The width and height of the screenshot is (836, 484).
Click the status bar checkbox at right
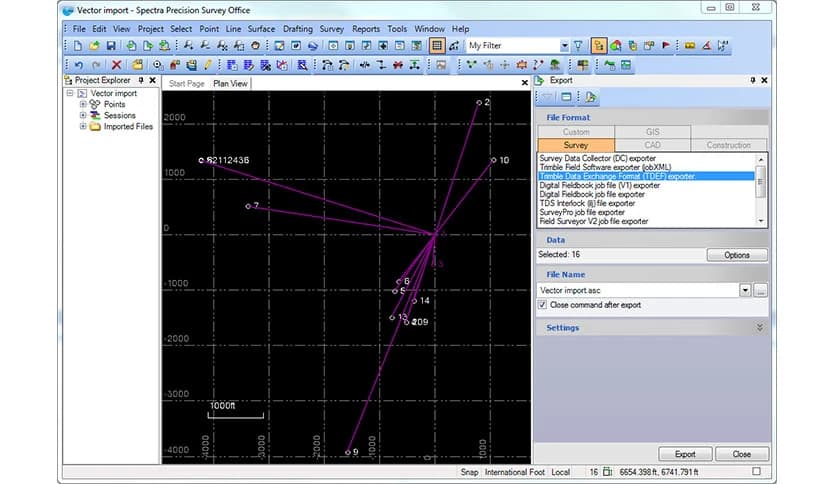point(756,471)
